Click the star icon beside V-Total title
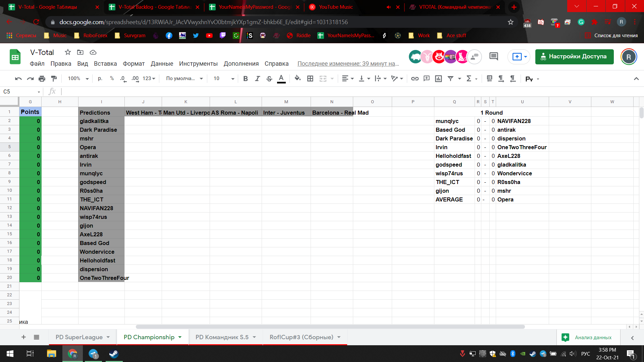The image size is (644, 362). pos(68,52)
